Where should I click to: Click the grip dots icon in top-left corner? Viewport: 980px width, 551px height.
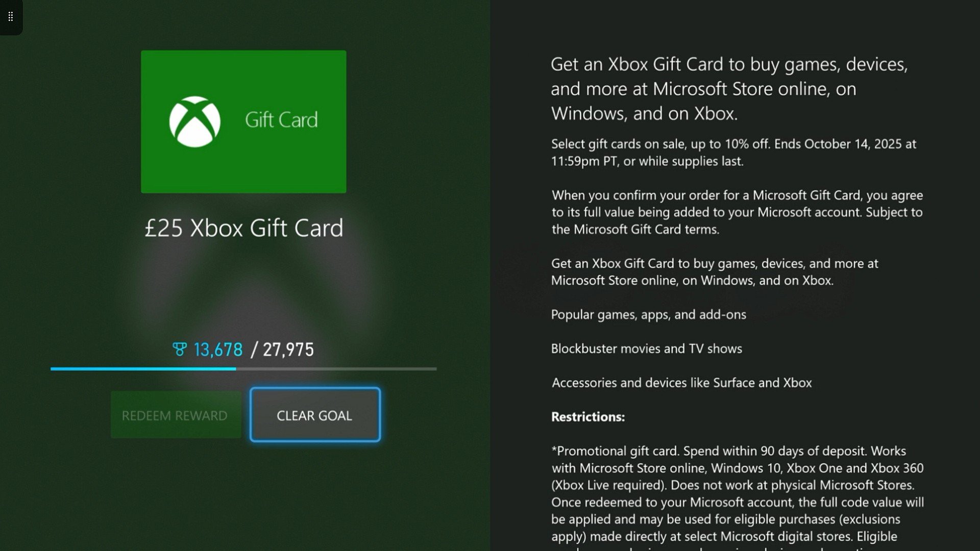(x=10, y=17)
